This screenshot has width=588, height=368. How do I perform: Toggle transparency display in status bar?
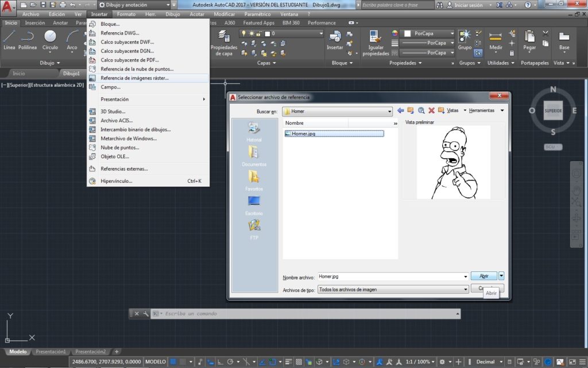(299, 362)
